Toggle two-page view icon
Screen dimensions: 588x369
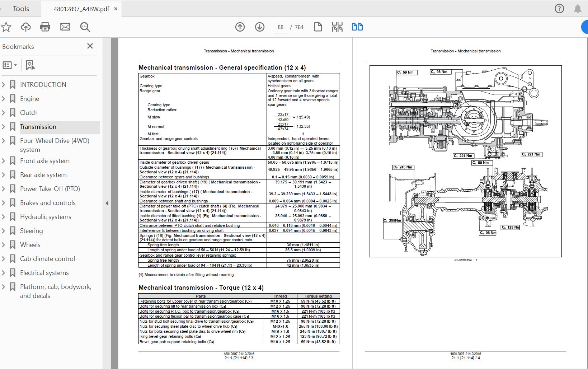point(357,27)
